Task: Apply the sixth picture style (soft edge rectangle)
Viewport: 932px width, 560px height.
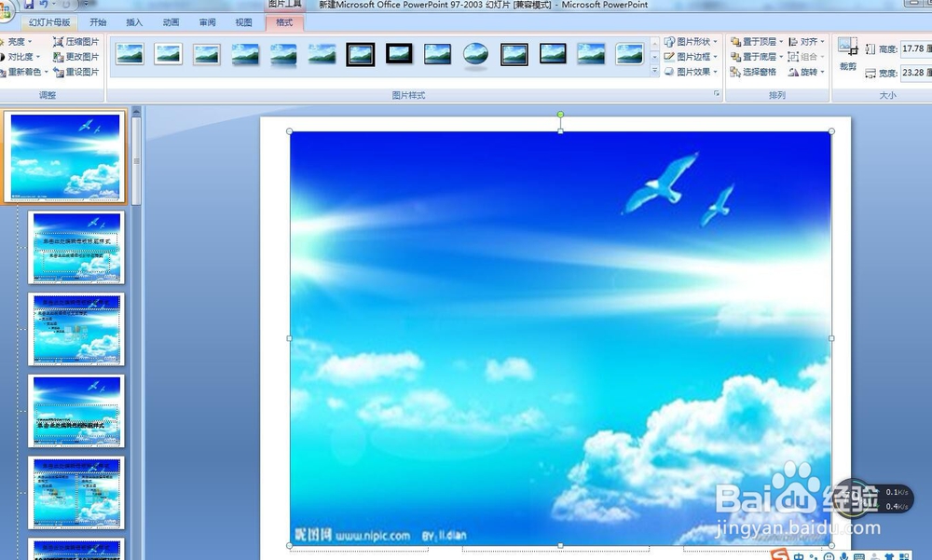Action: click(322, 54)
